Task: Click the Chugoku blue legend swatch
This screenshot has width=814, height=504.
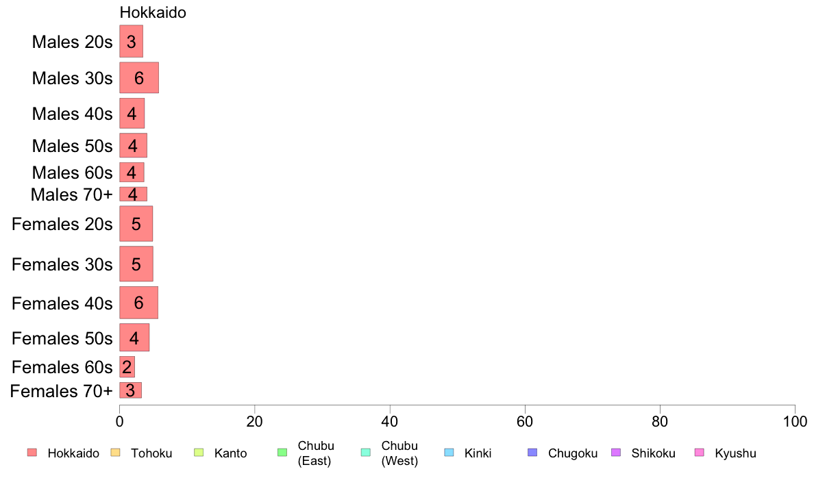Action: (532, 453)
